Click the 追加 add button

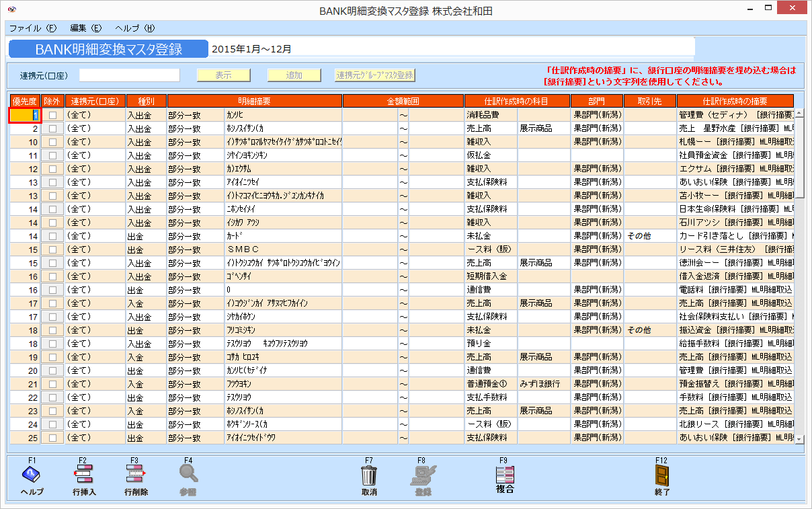pos(294,75)
